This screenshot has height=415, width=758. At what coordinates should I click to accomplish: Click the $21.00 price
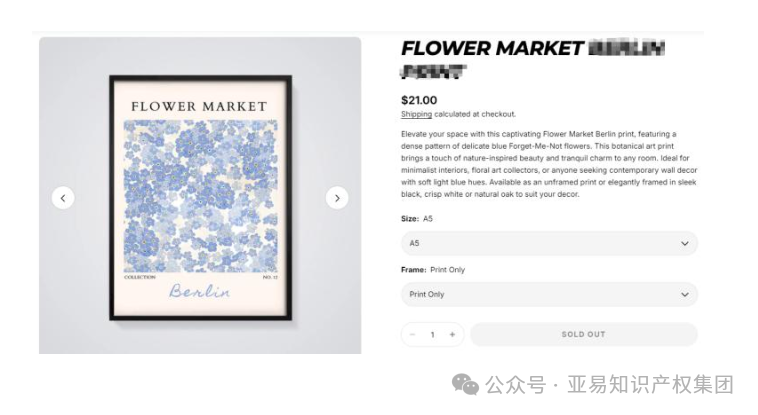pyautogui.click(x=419, y=100)
